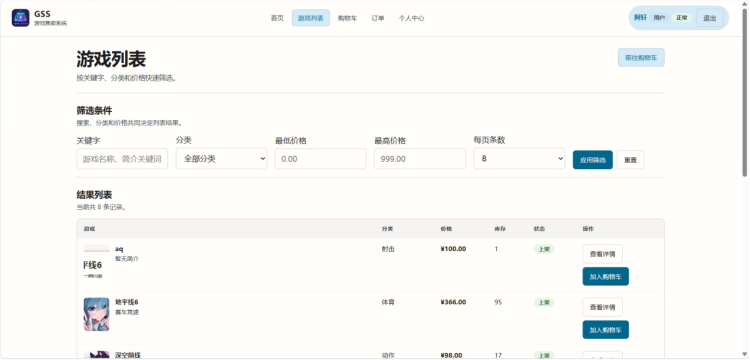This screenshot has height=360, width=750.
Task: Click the aq game cover thumbnail
Action: (97, 262)
